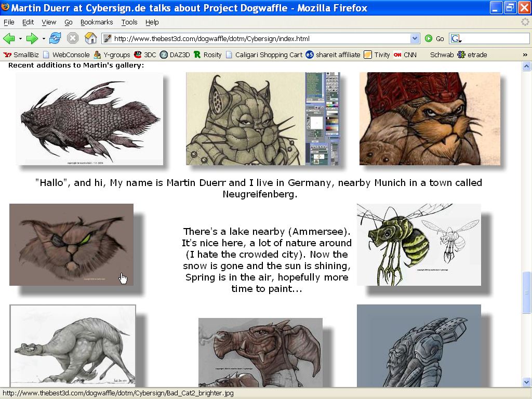The height and width of the screenshot is (399, 532).
Task: Open the Bookmarks menu
Action: 97,22
